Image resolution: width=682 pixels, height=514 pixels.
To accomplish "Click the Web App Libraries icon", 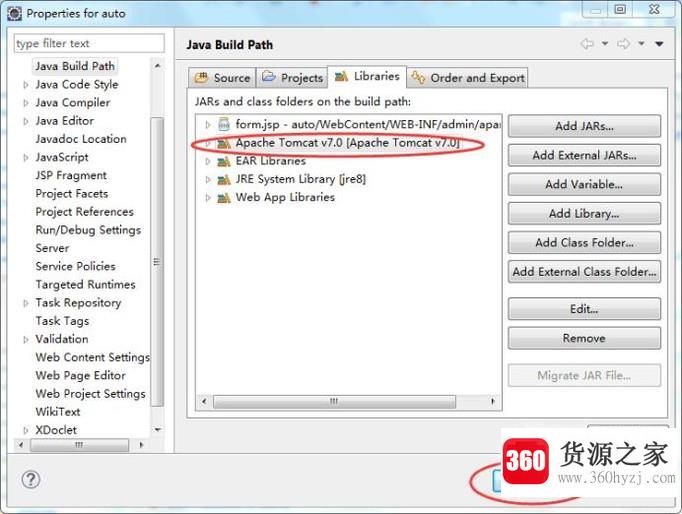I will [224, 198].
